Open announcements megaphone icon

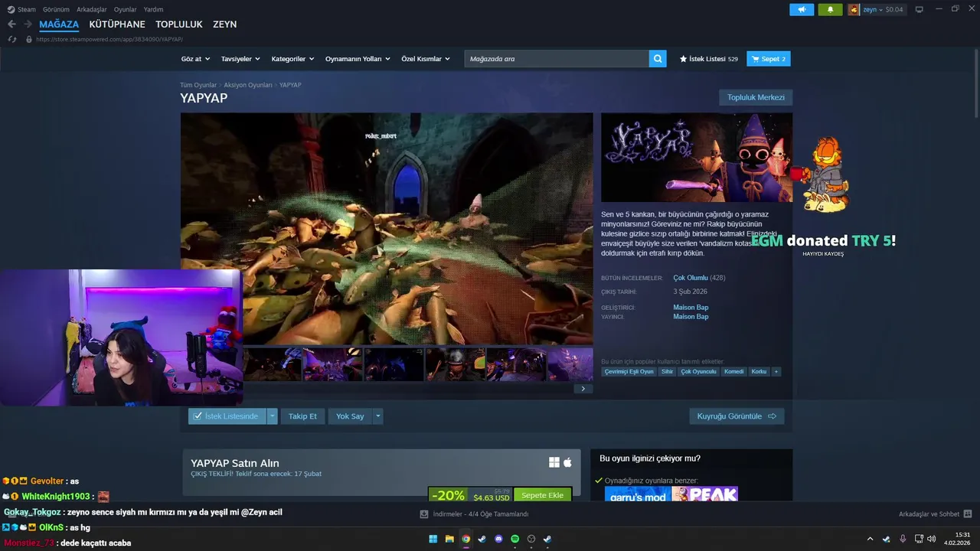click(802, 9)
